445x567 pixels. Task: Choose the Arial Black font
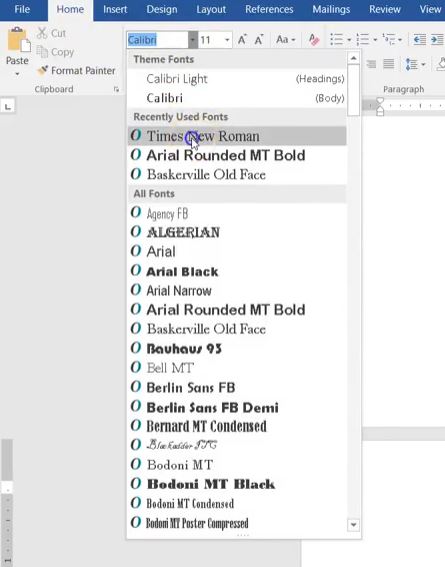(x=237, y=271)
